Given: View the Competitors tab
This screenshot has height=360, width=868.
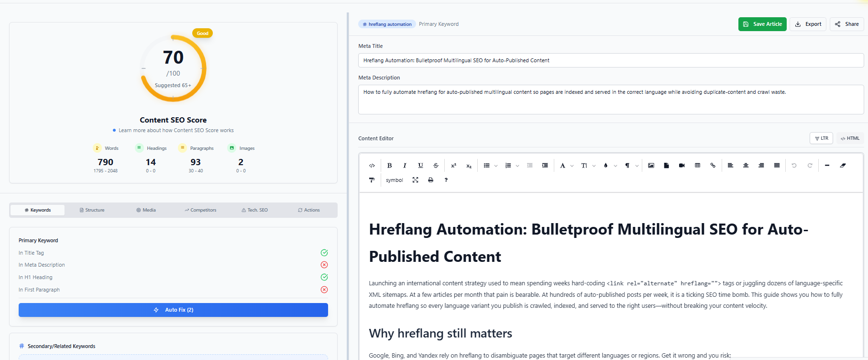Looking at the screenshot, I should click(x=200, y=210).
